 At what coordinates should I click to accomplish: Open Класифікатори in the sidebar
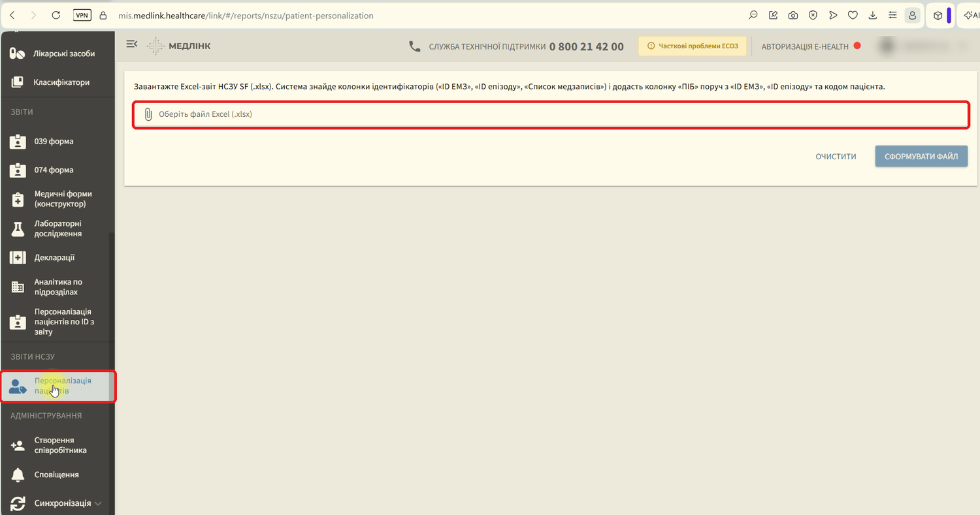coord(57,82)
